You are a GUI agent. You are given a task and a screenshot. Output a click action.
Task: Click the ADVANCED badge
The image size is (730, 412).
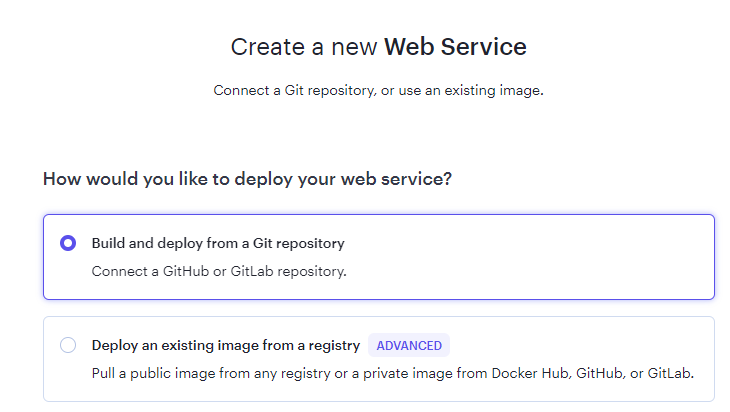click(x=409, y=345)
